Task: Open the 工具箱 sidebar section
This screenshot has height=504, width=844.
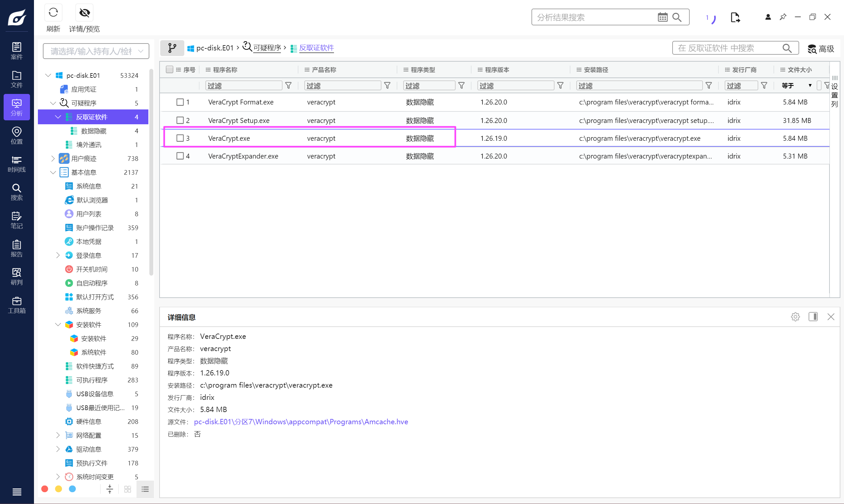Action: tap(16, 305)
